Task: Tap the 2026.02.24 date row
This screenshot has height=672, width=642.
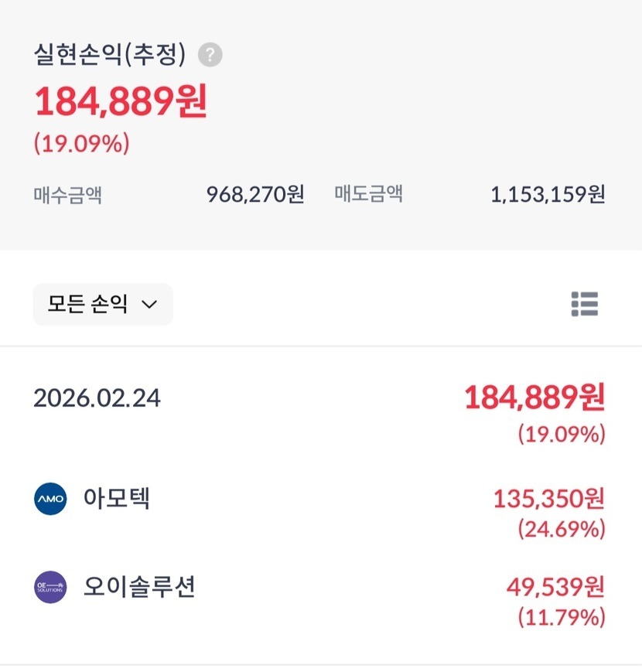Action: 97,398
